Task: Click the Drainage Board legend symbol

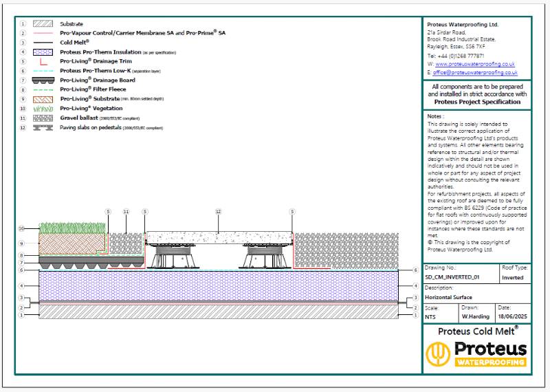Action: click(x=43, y=80)
